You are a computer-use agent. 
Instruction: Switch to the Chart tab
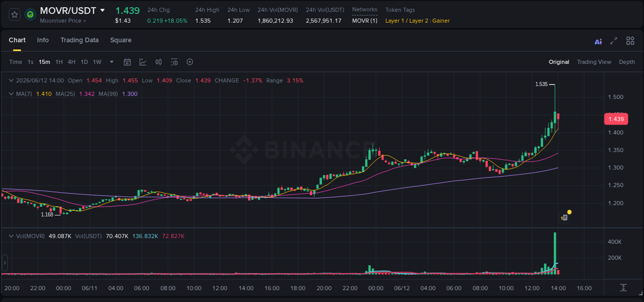pos(17,40)
